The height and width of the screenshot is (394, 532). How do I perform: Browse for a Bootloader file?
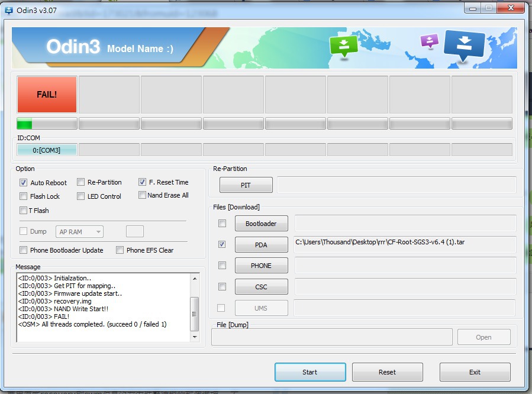[x=261, y=224]
